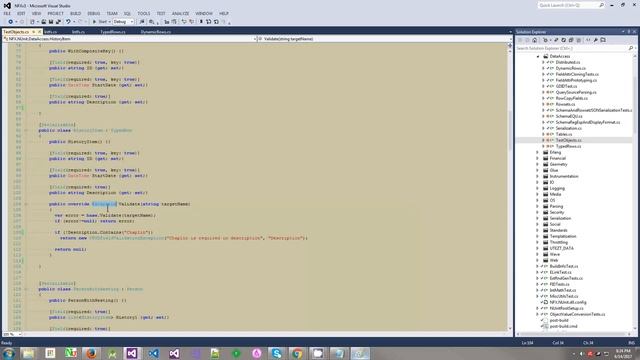This screenshot has height=360, width=640.
Task: Collapse the Validate method code region
Action: (26, 204)
